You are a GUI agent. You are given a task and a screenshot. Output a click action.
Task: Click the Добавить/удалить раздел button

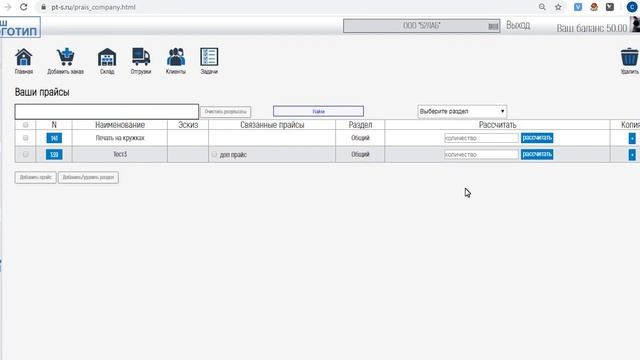coord(88,177)
